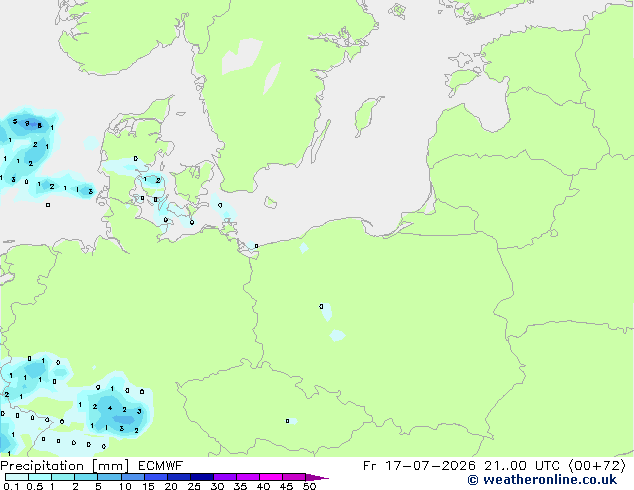The height and width of the screenshot is (490, 634).
Task: Click the 15–20 mm legend color swatch
Action: [156, 477]
